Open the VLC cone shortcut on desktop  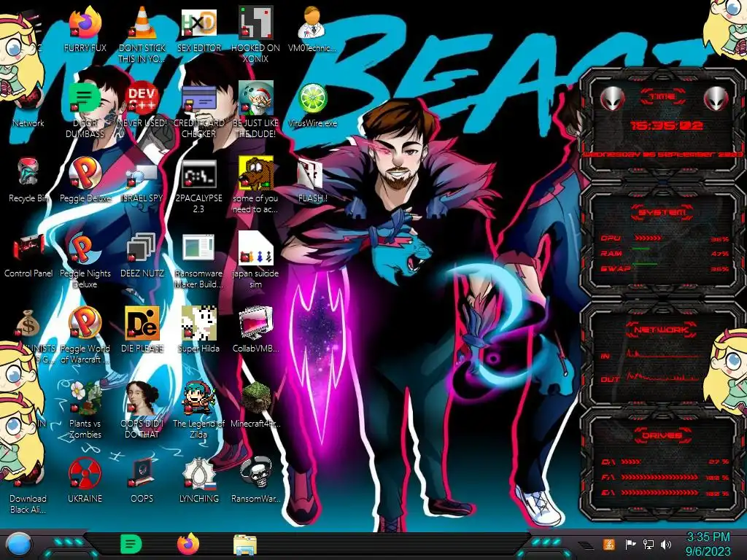pos(142,23)
